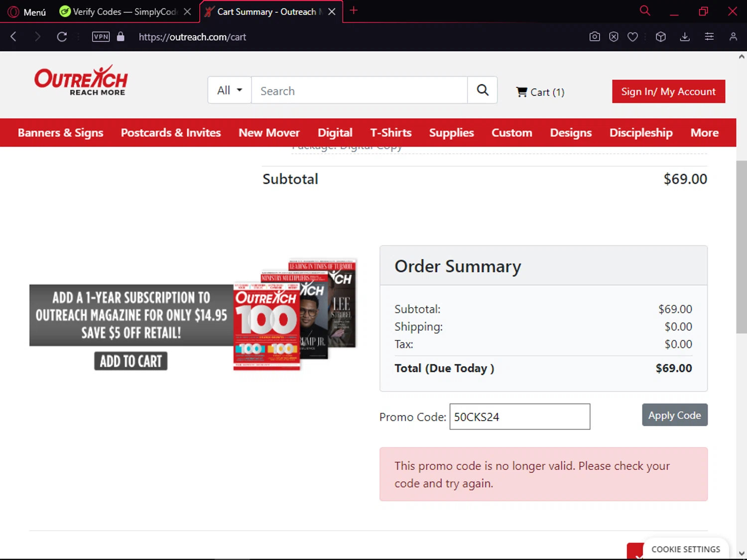Open the Opera Menú button

tap(27, 11)
